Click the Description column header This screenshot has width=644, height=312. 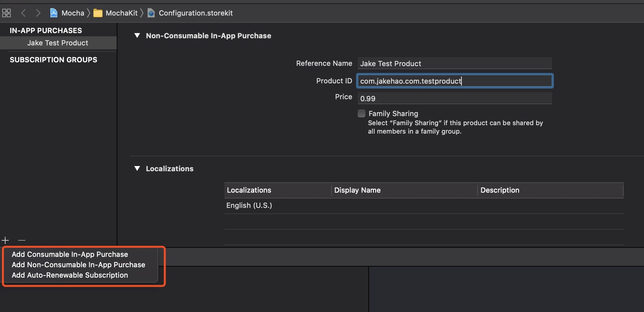(x=500, y=190)
